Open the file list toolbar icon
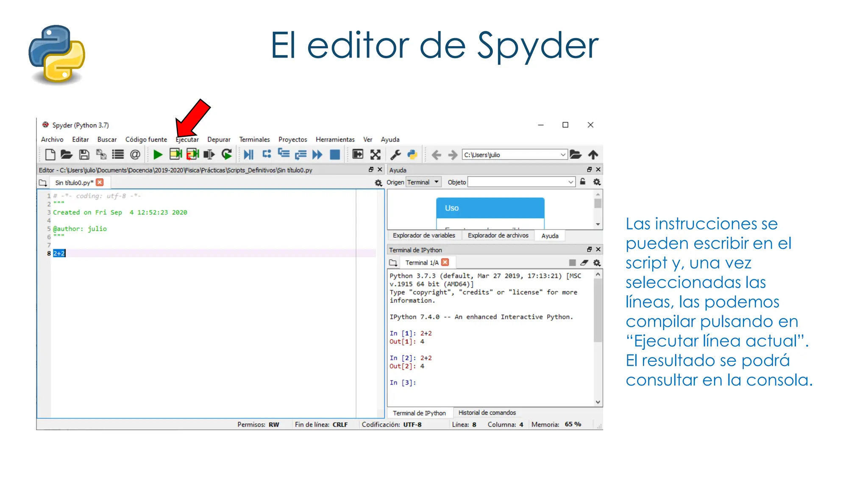This screenshot has width=868, height=488. 118,155
